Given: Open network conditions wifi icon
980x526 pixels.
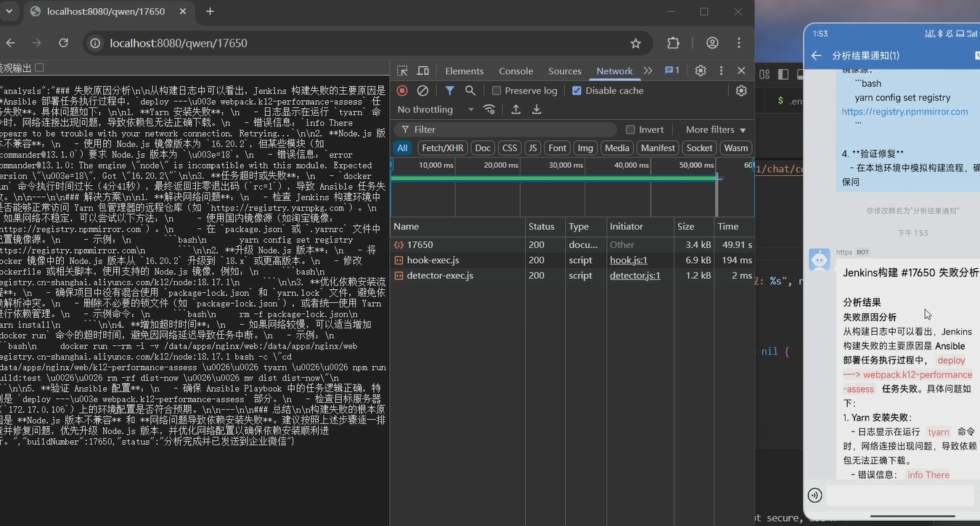Looking at the screenshot, I should [489, 110].
